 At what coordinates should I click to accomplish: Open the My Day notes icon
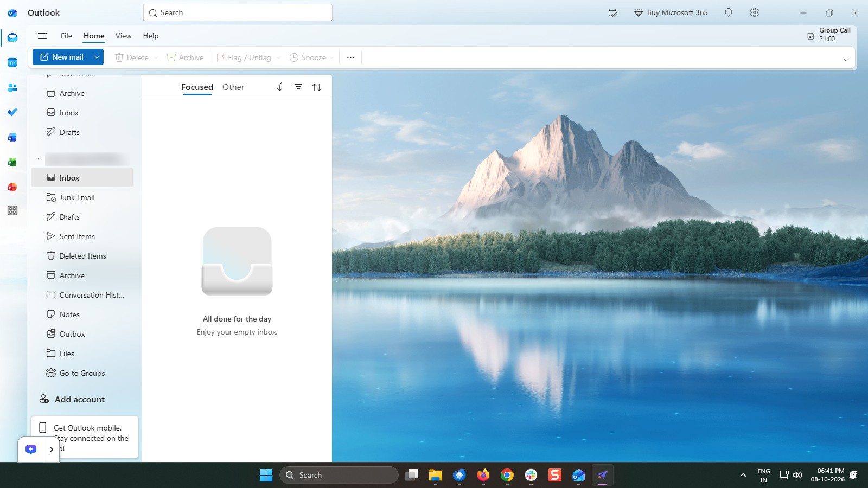point(613,12)
